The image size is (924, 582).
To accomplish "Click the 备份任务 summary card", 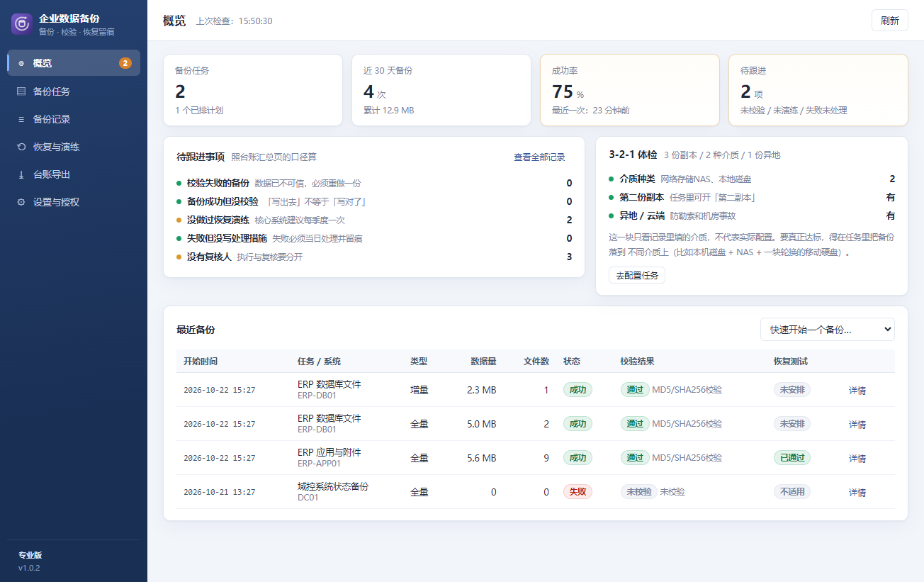I will [253, 90].
